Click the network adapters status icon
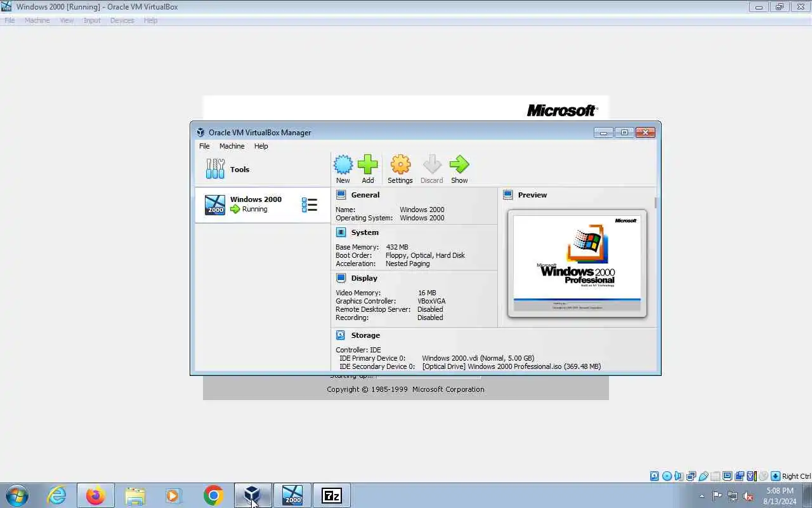Image resolution: width=812 pixels, height=508 pixels. pyautogui.click(x=691, y=476)
